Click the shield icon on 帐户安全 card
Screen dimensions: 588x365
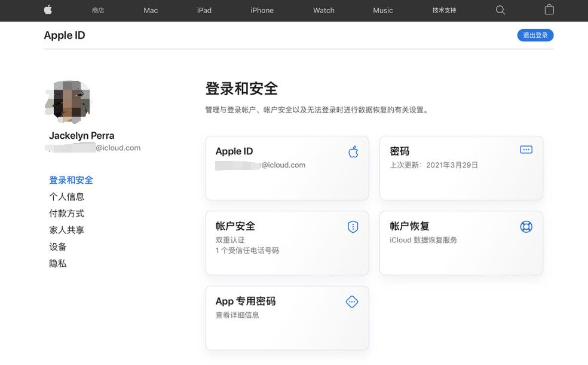(x=353, y=227)
